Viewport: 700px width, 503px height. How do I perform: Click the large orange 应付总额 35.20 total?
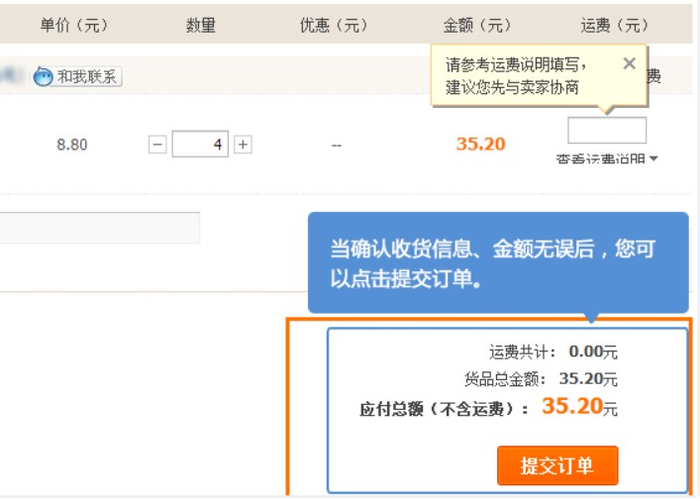[573, 406]
